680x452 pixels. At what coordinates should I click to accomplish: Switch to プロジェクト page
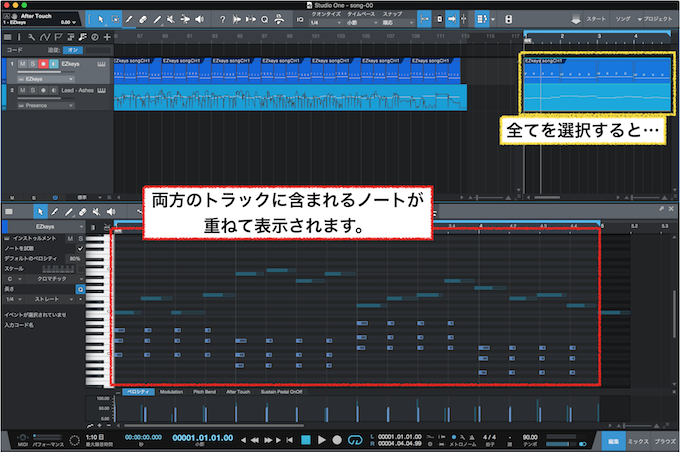[657, 19]
